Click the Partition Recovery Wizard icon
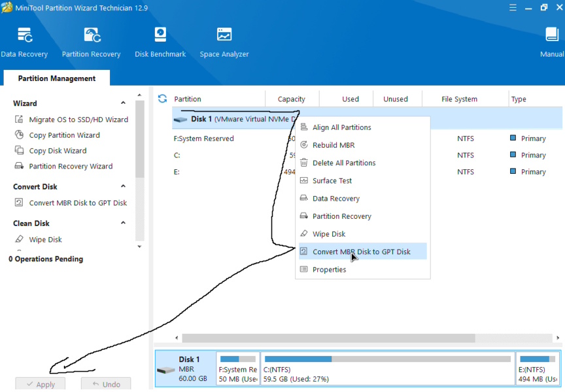The image size is (565, 392). (x=19, y=166)
